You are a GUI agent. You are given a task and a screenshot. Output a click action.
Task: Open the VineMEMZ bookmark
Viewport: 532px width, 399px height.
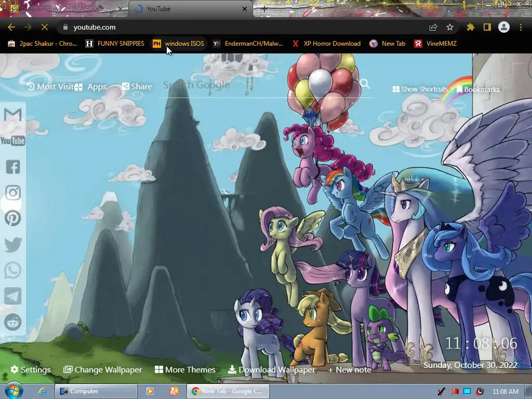tap(436, 44)
